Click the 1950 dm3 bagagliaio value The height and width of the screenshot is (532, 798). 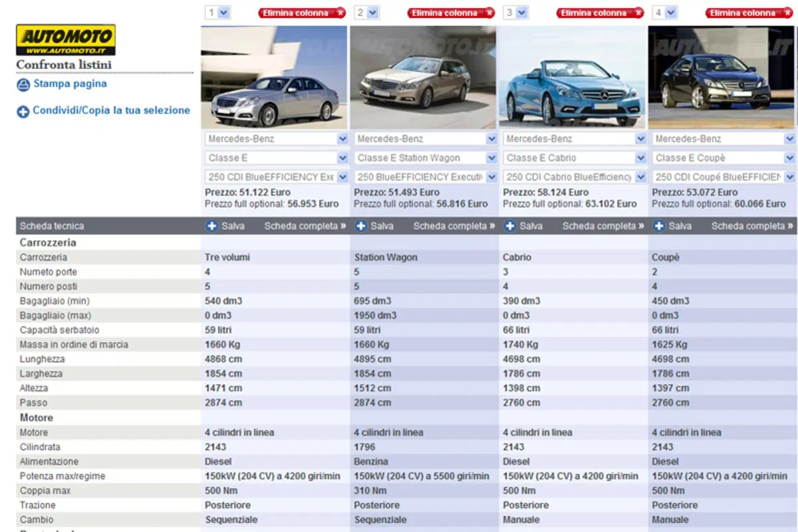(x=375, y=315)
